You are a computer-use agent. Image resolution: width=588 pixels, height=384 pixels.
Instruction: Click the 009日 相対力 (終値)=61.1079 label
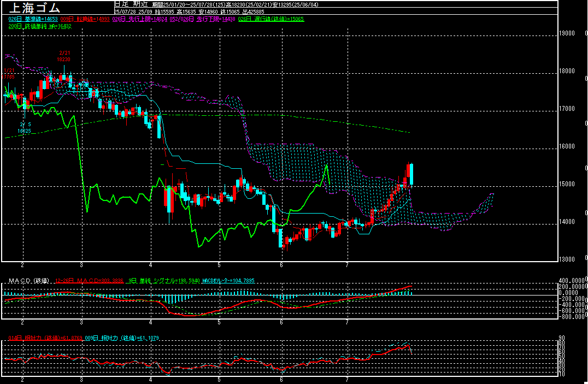pos(121,338)
